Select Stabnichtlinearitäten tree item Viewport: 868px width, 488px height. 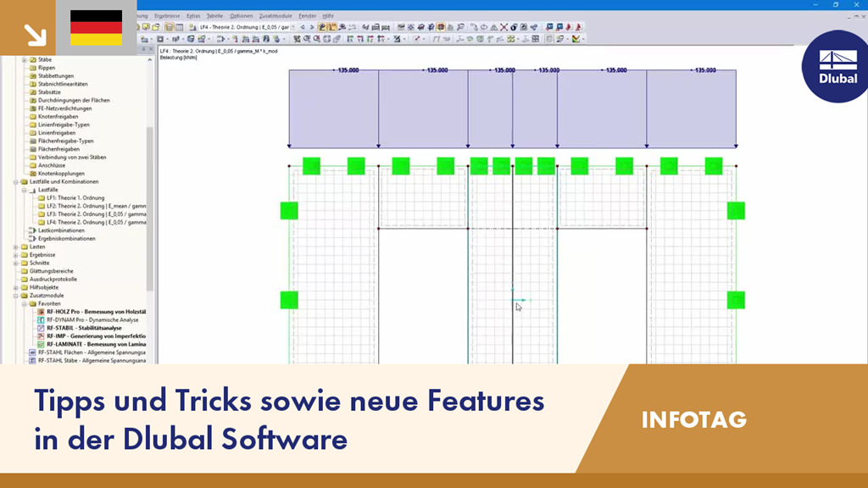point(63,84)
